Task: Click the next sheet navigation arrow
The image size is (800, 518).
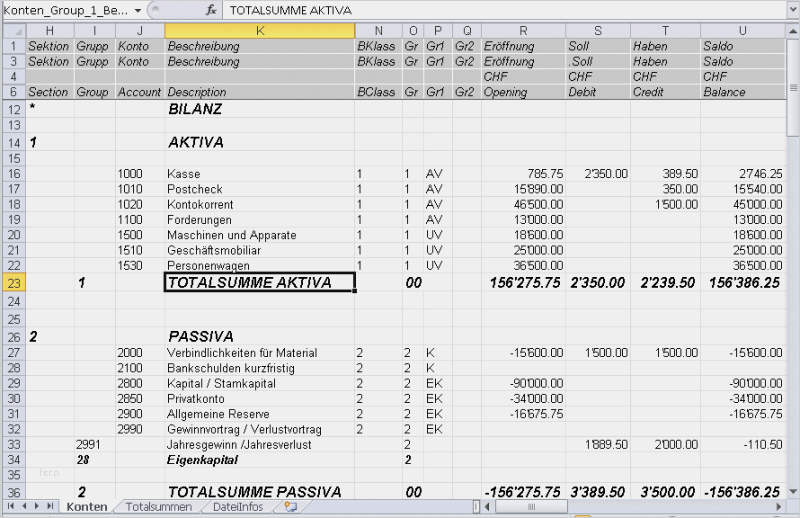Action: pyautogui.click(x=37, y=507)
